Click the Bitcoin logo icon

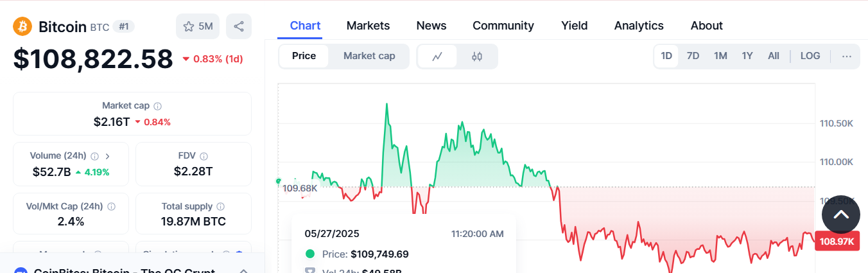point(23,26)
